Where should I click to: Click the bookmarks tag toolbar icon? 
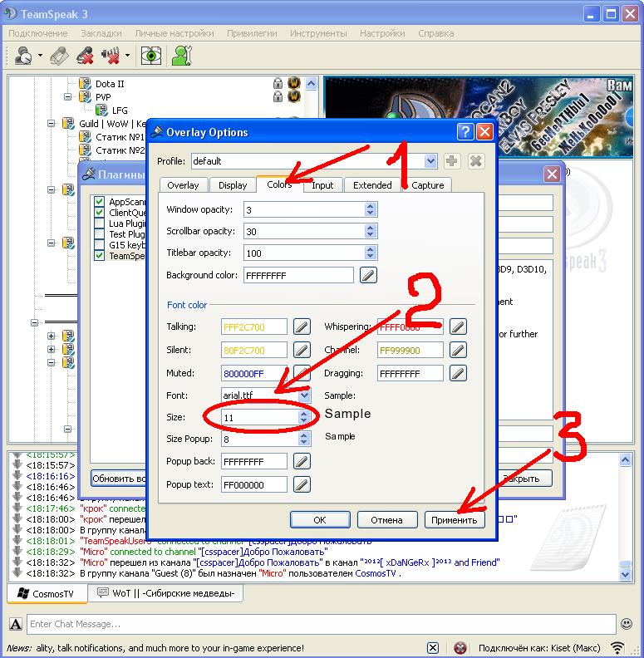[x=59, y=56]
